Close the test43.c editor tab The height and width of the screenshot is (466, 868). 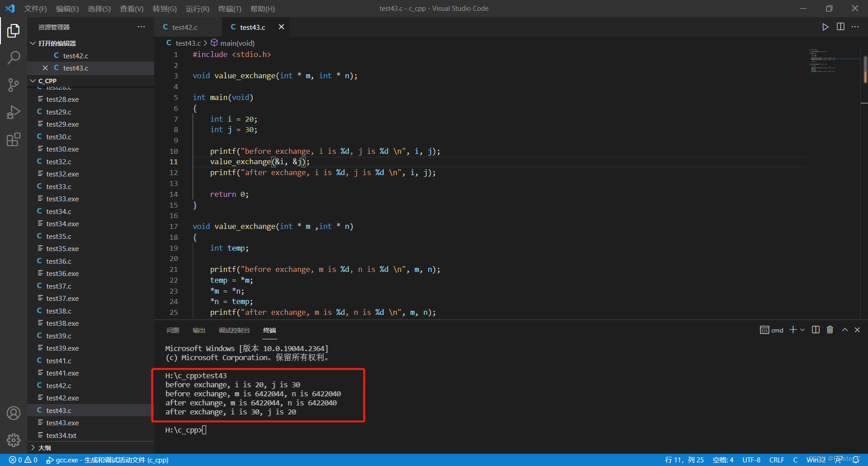click(281, 27)
